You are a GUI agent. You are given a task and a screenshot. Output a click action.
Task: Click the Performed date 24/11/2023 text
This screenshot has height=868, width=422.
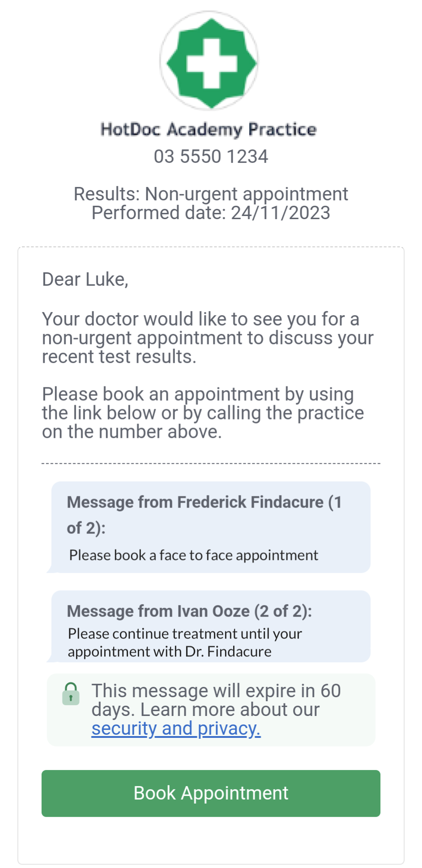(211, 213)
